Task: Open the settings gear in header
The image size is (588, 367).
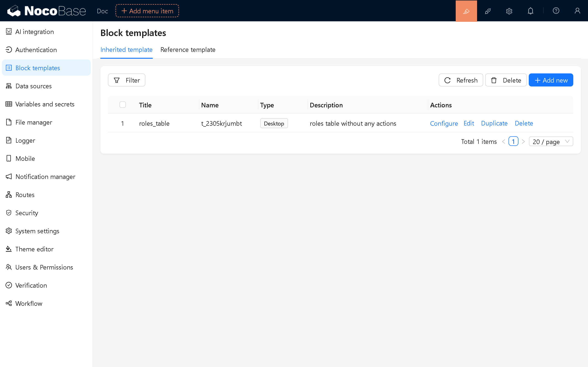Action: (509, 11)
